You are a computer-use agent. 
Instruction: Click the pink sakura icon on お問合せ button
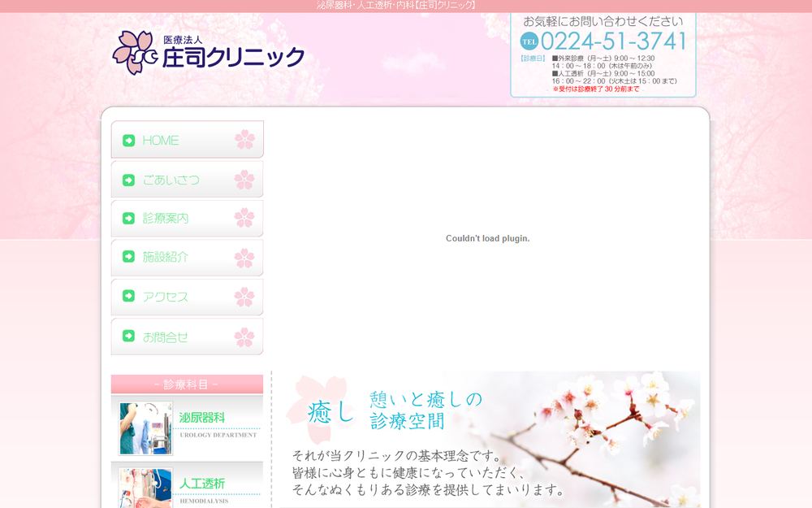244,337
